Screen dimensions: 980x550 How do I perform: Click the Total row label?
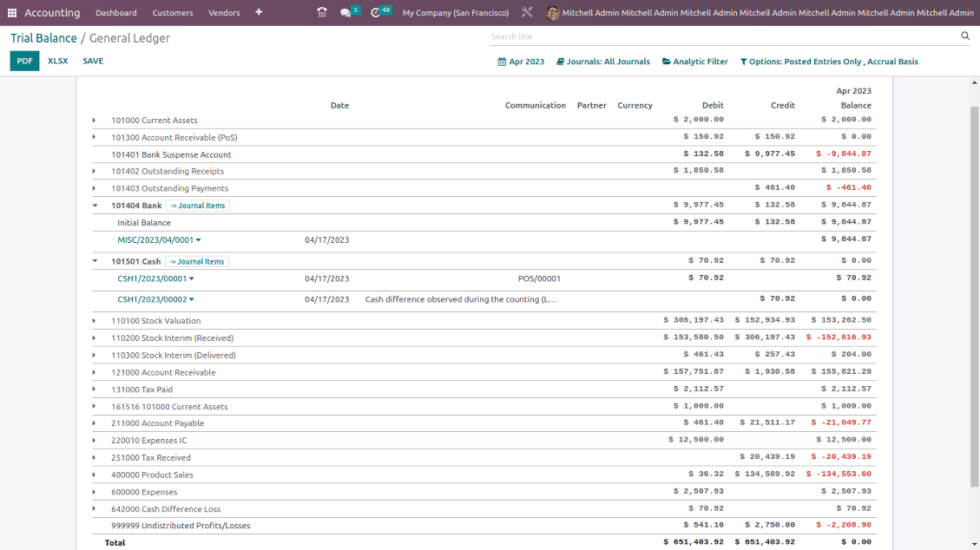[x=115, y=542]
